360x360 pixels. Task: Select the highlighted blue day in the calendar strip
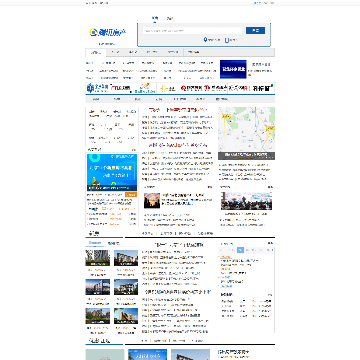click(241, 250)
